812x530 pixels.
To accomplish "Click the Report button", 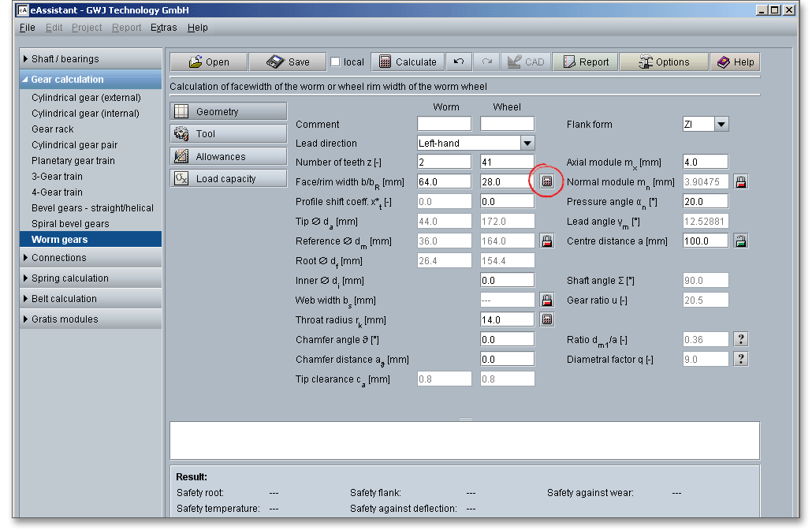I will pos(584,62).
